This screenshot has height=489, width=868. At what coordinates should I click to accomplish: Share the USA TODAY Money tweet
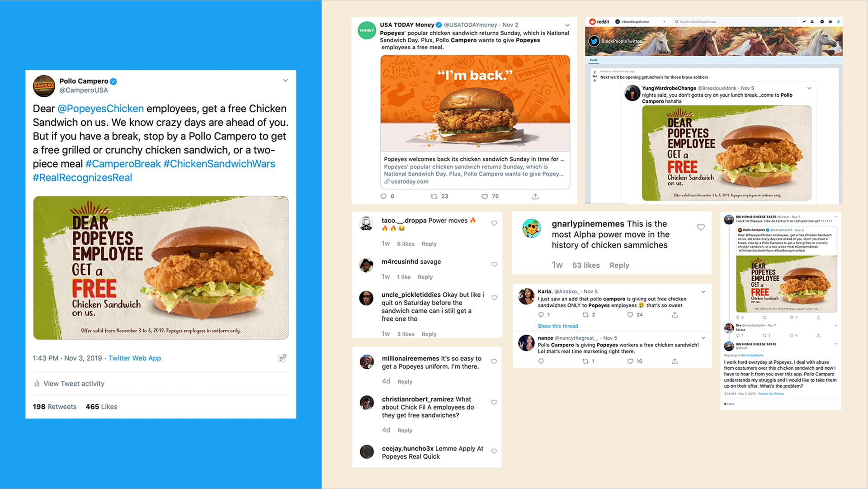(x=535, y=196)
